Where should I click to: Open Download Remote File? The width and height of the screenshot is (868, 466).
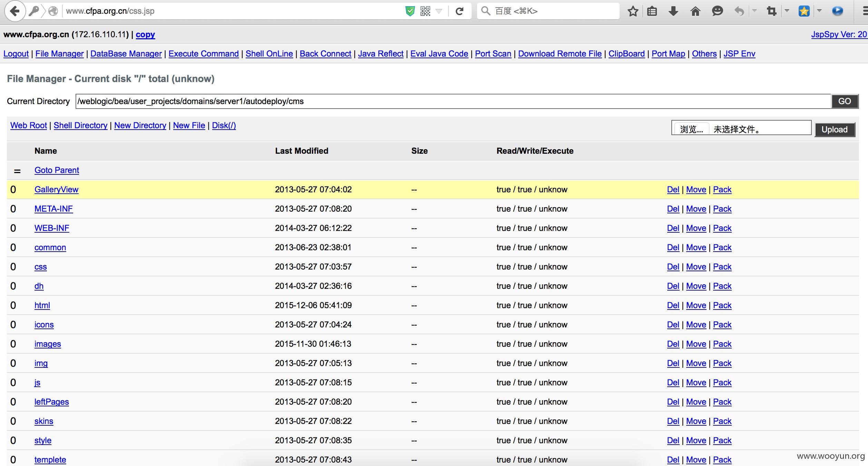[x=560, y=54]
